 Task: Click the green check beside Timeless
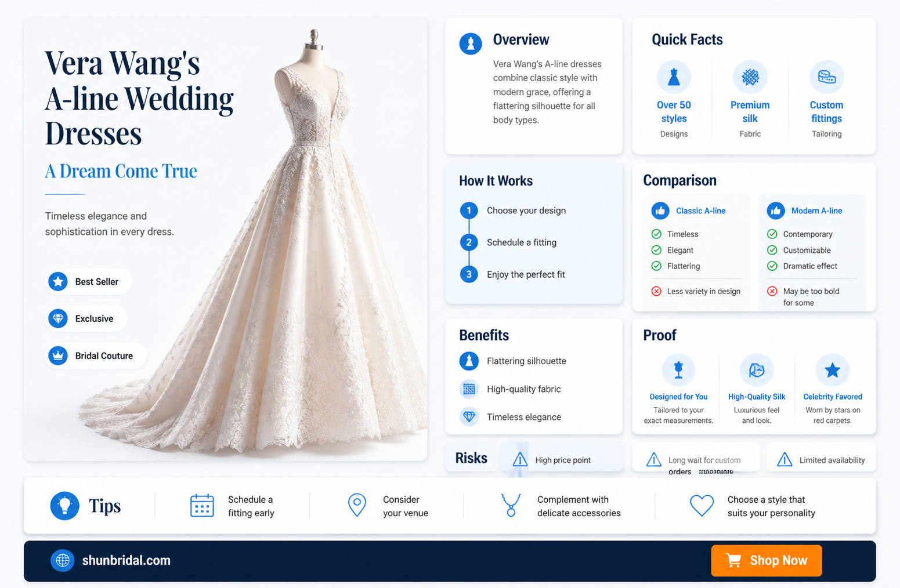point(656,234)
